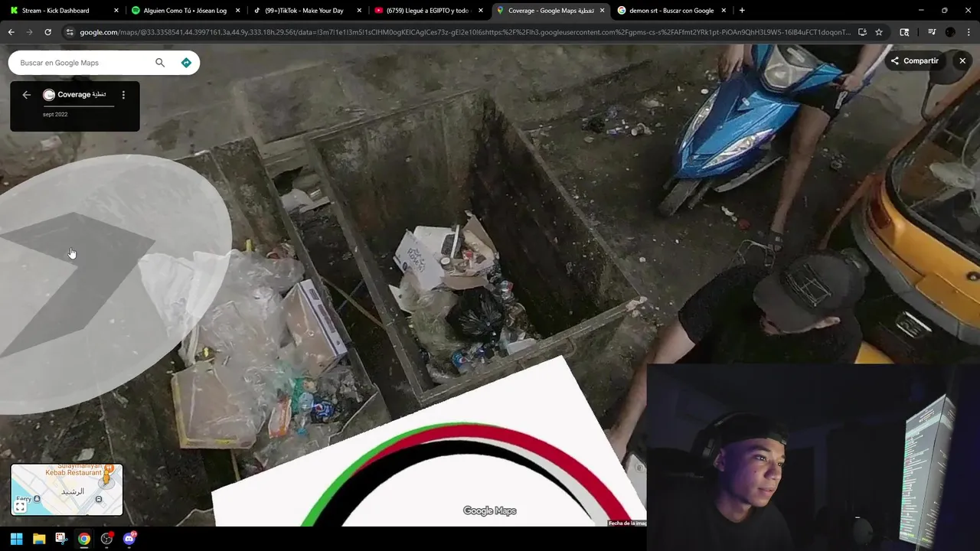Go forward in browser history
This screenshot has height=551, width=980.
pos(30,32)
